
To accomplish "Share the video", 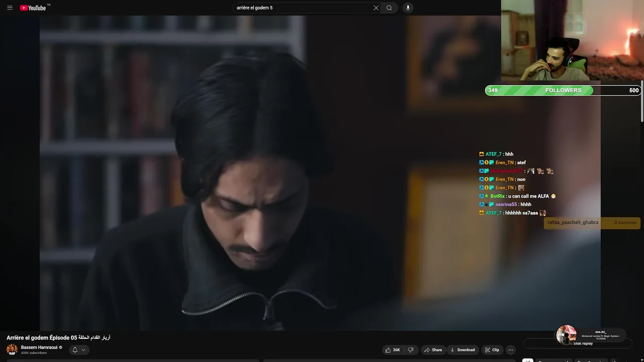I will point(433,350).
